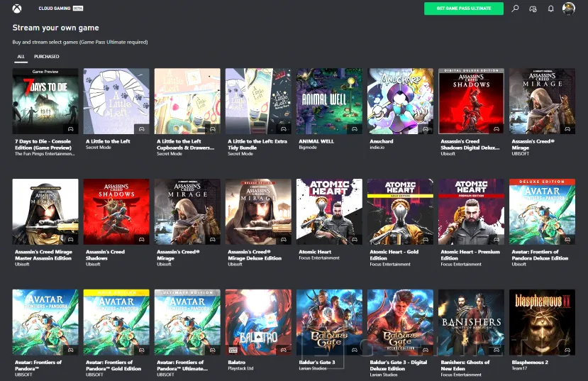Click 'The Fun Pimps Entertainment' publisher text
Screen dimensions: 588x381
[x=45, y=154]
